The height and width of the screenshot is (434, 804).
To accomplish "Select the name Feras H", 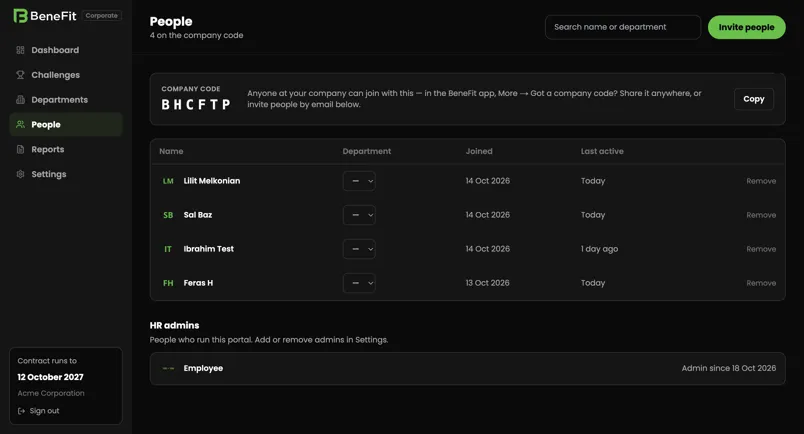I will click(x=198, y=283).
